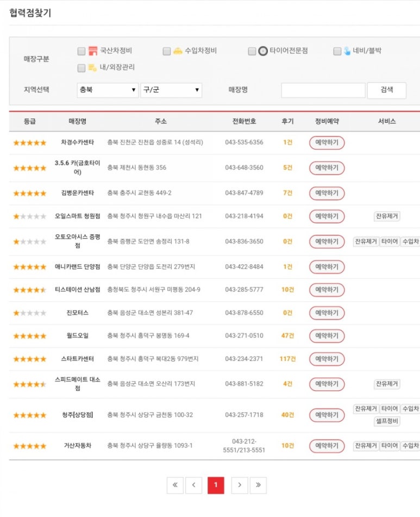Check the 수입차정비 checkbox
The width and height of the screenshot is (420, 517).
[167, 51]
